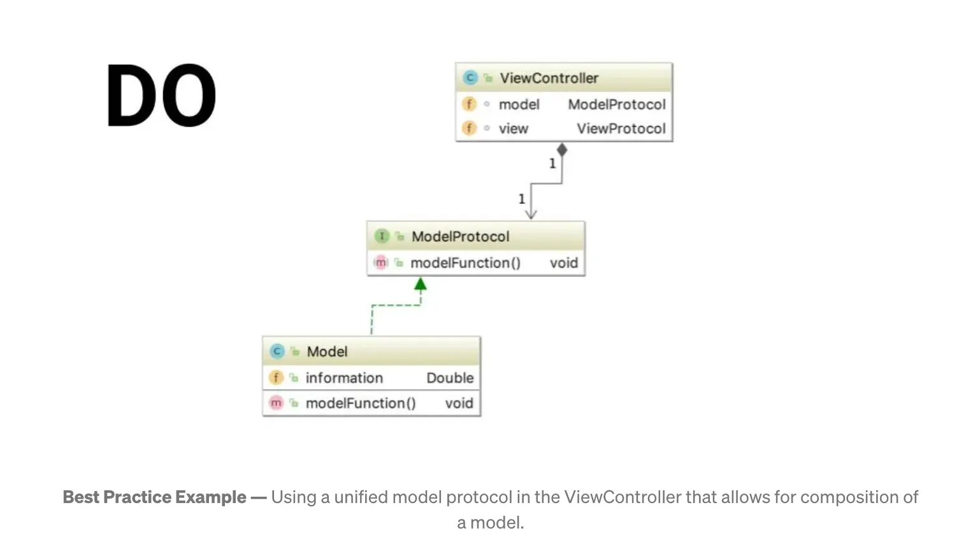
Task: Click the field icon beside information
Action: pos(276,378)
